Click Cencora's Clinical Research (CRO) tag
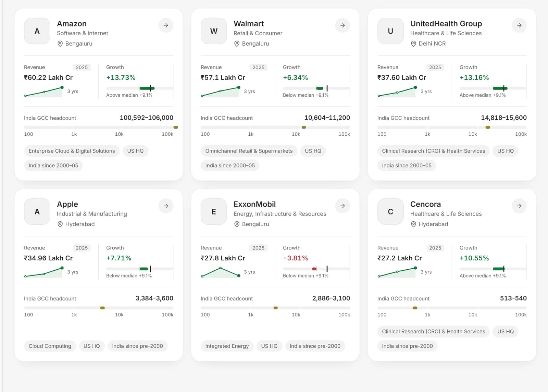548x392 pixels. coord(434,332)
